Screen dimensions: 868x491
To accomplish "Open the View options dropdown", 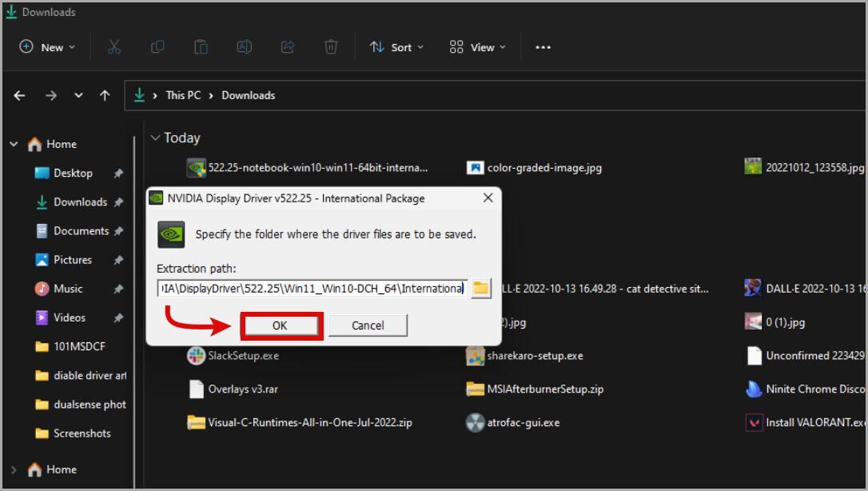I will pos(478,47).
